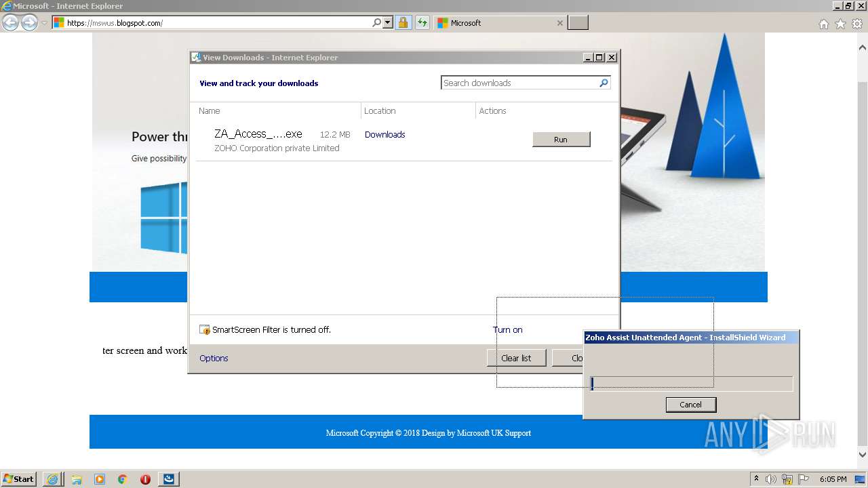Click the Clear list button
This screenshot has width=868, height=488.
tap(516, 358)
